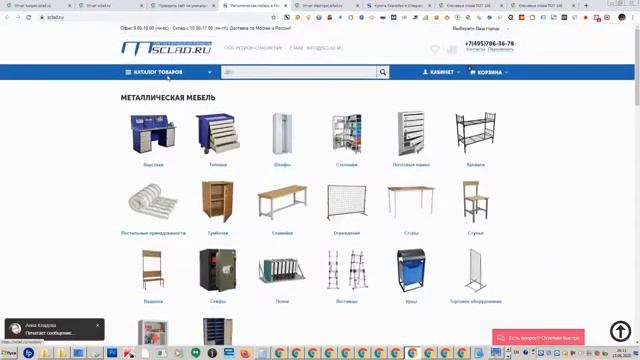Click the Стеллажи category link
The image size is (640, 360).
[347, 165]
